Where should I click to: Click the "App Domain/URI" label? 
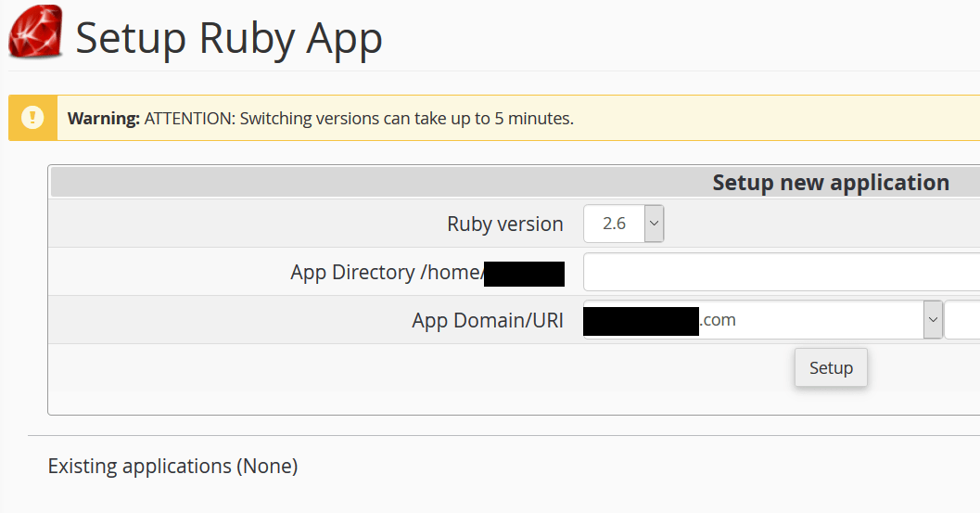488,321
